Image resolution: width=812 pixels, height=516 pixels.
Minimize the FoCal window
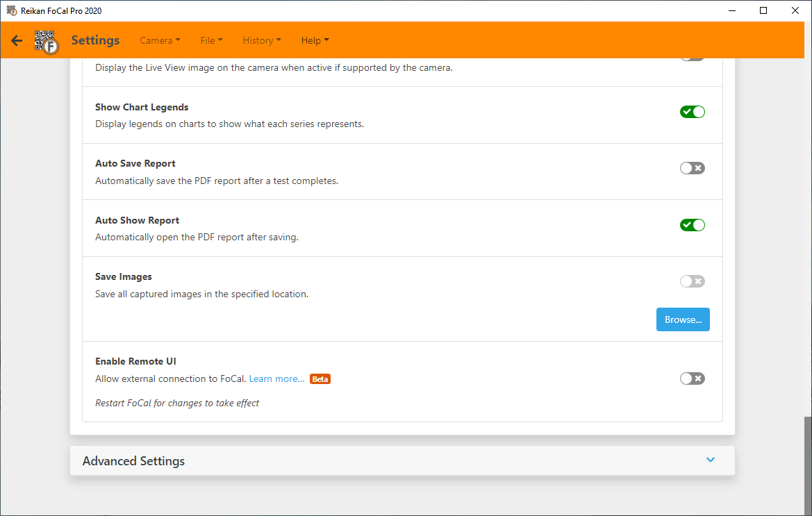tap(732, 10)
